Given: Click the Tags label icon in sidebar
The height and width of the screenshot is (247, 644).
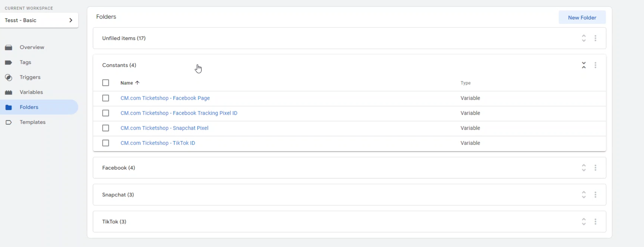Looking at the screenshot, I should [9, 62].
